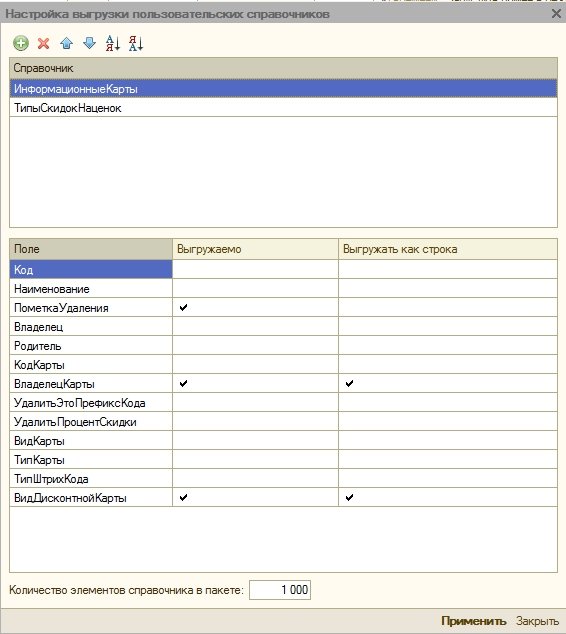
Task: Click the package element count input field
Action: click(x=280, y=590)
